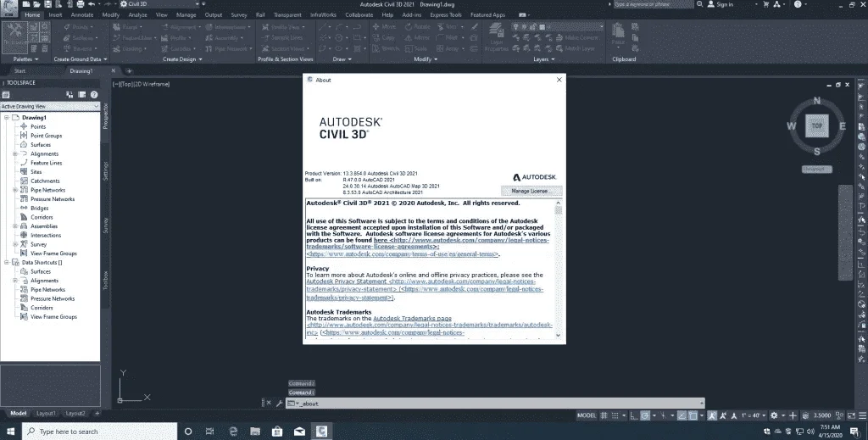Expand the Survey tree node
Image resolution: width=868 pixels, height=440 pixels.
pyautogui.click(x=15, y=244)
